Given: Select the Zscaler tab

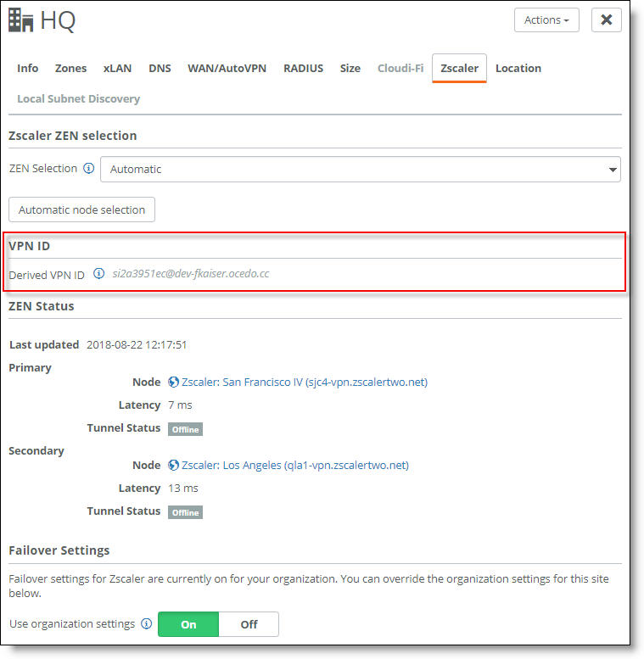Looking at the screenshot, I should [460, 68].
